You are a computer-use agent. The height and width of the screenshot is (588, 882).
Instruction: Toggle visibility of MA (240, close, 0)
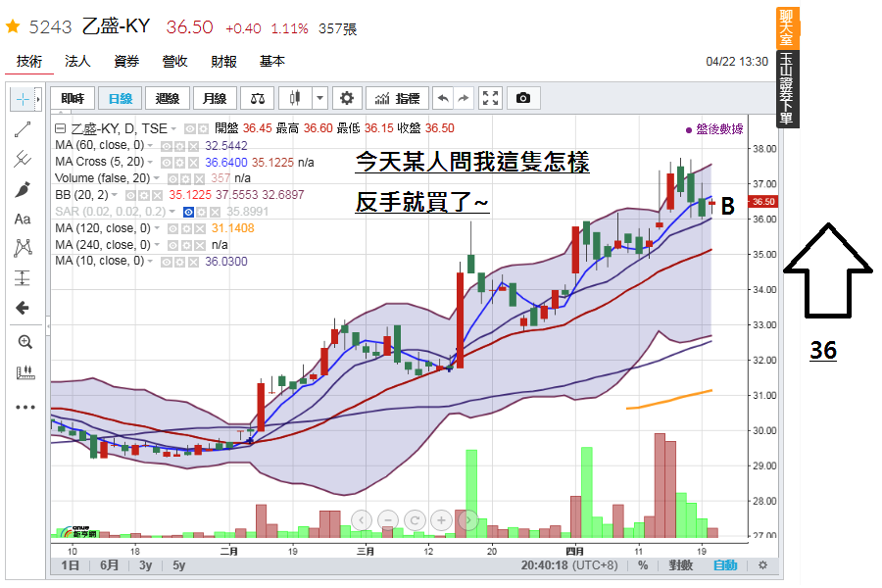[x=173, y=245]
